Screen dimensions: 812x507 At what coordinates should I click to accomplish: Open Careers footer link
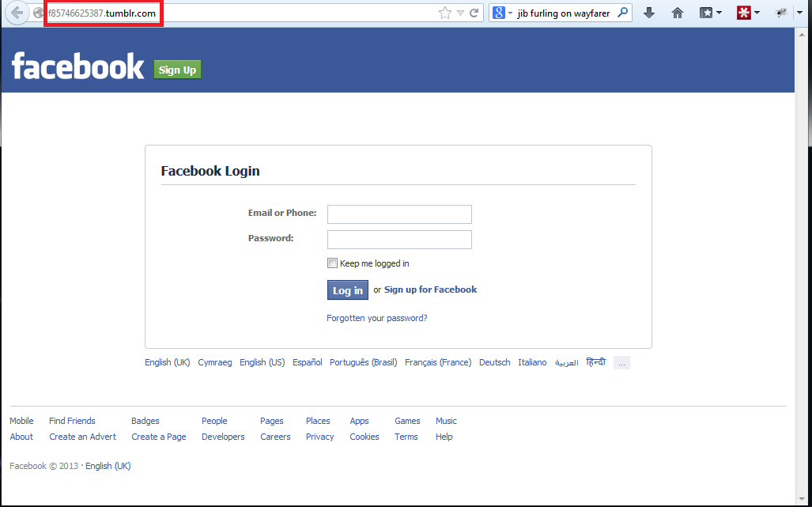point(275,437)
